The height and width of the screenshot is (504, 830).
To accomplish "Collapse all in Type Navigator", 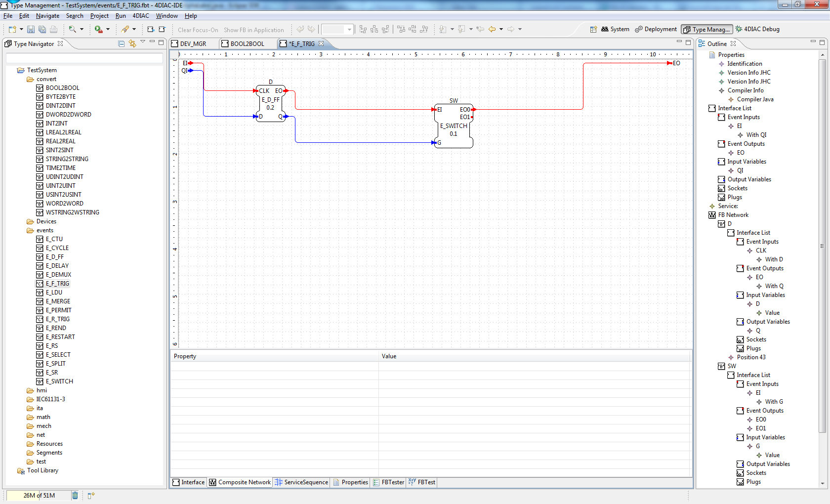I will 122,43.
